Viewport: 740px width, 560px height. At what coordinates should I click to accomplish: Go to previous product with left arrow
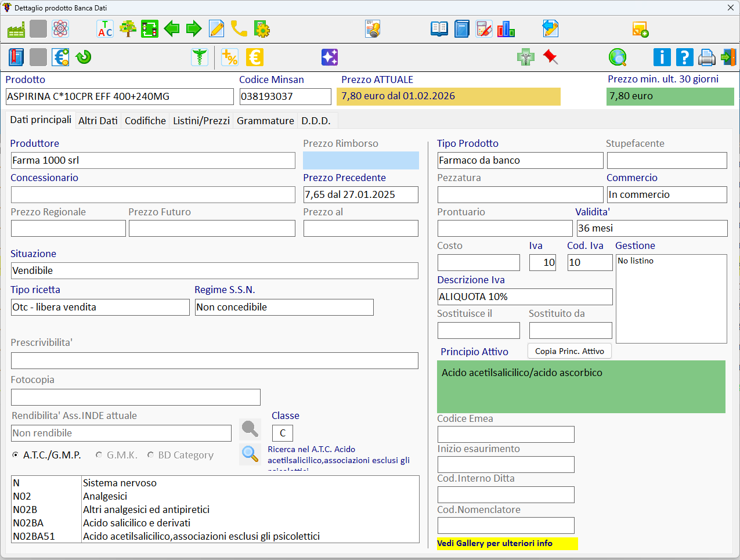click(x=172, y=29)
